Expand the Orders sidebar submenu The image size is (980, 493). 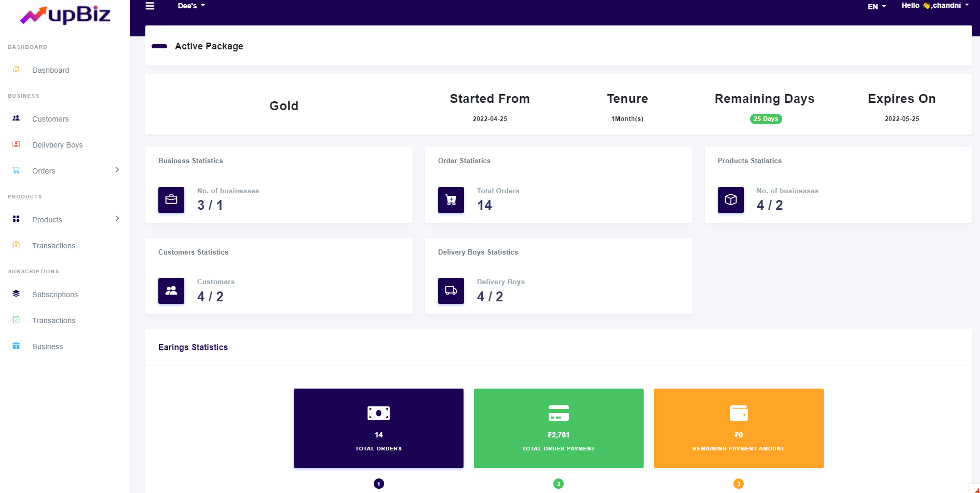coord(117,170)
